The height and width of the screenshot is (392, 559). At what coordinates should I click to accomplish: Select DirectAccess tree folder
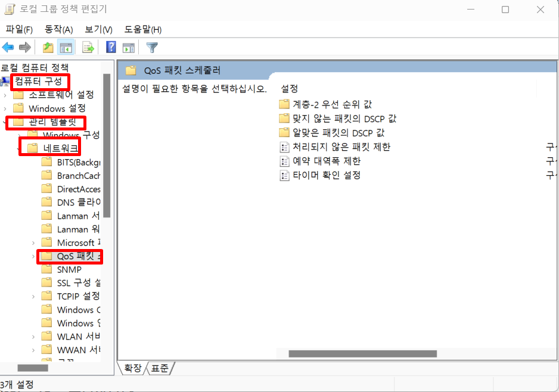tap(79, 189)
